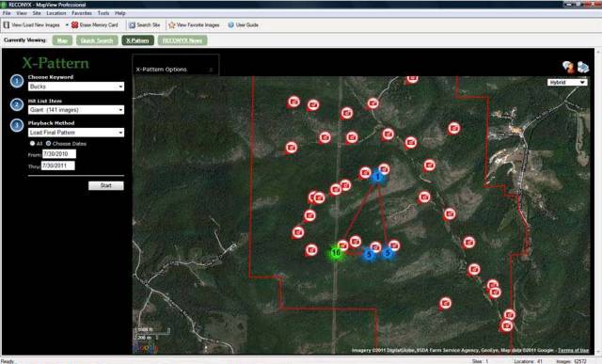
Task: Expand the Choose Keyword dropdown
Action: coord(76,87)
